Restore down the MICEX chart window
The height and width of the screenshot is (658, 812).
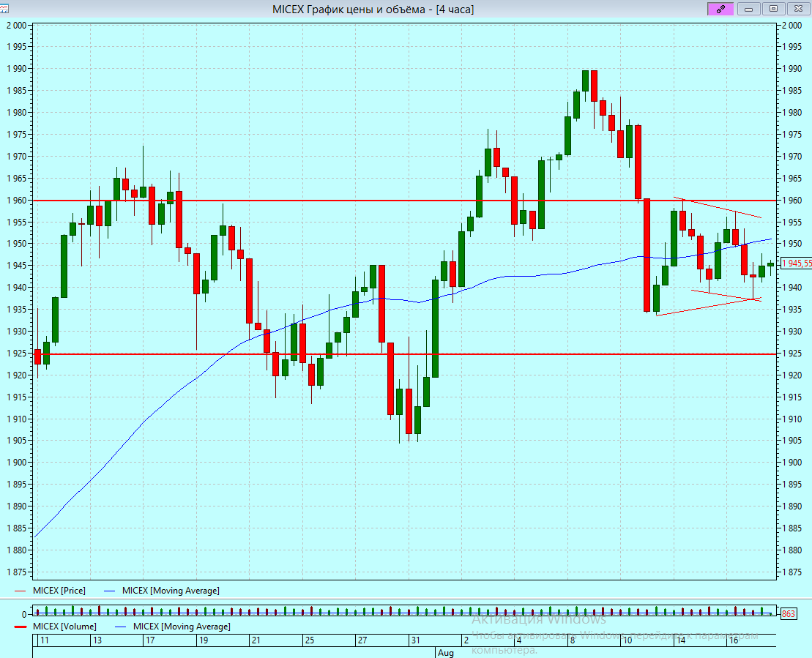click(x=774, y=9)
